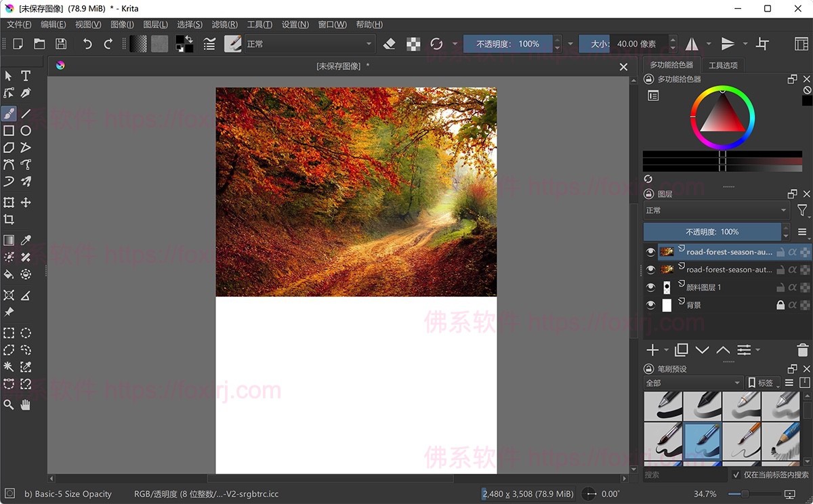Select the Rectangular Selection tool
The image size is (813, 504).
click(x=9, y=333)
